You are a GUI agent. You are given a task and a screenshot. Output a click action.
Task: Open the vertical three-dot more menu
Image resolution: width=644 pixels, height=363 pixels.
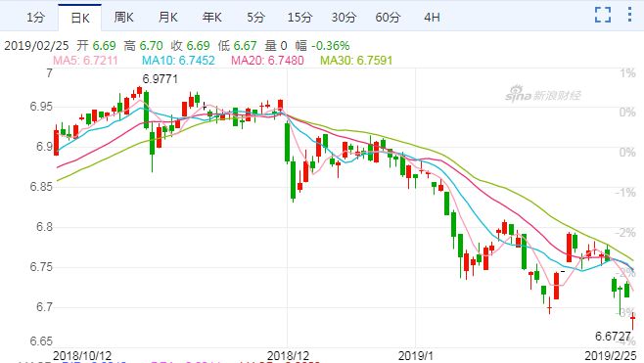[x=629, y=15]
